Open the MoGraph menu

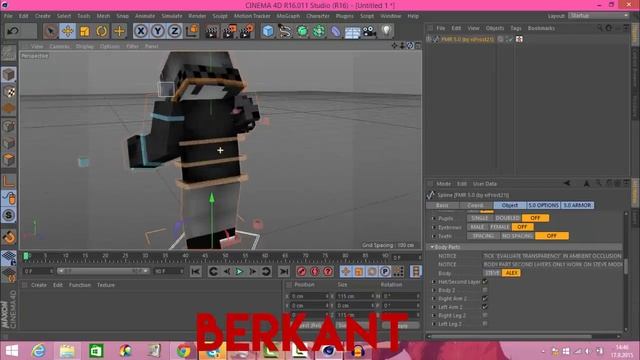point(288,16)
